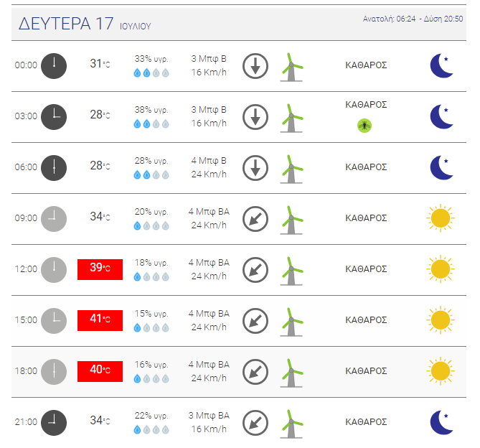Viewport: 480px width, 448px height.
Task: Select the red 39°C temperature box
Action: point(100,269)
